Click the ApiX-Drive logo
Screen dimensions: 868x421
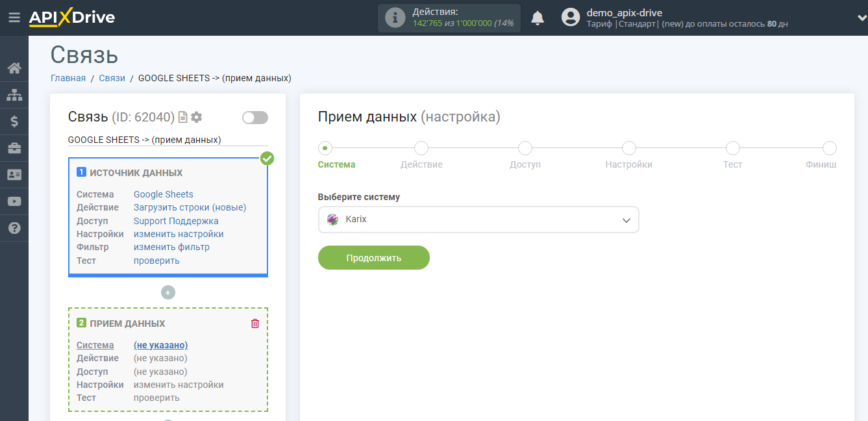(x=72, y=18)
